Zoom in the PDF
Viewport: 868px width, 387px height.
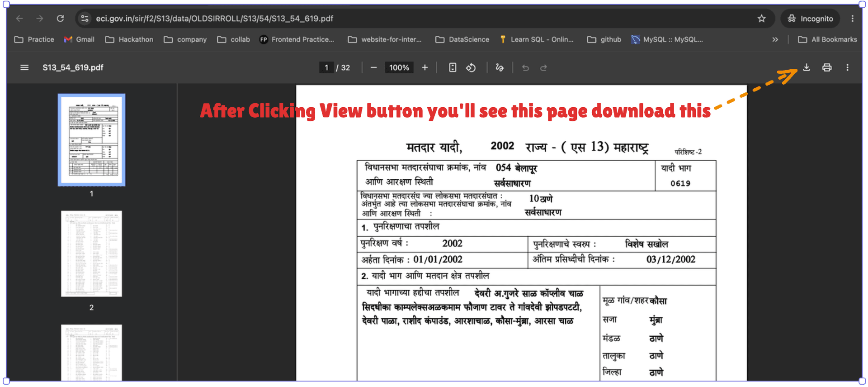(425, 67)
